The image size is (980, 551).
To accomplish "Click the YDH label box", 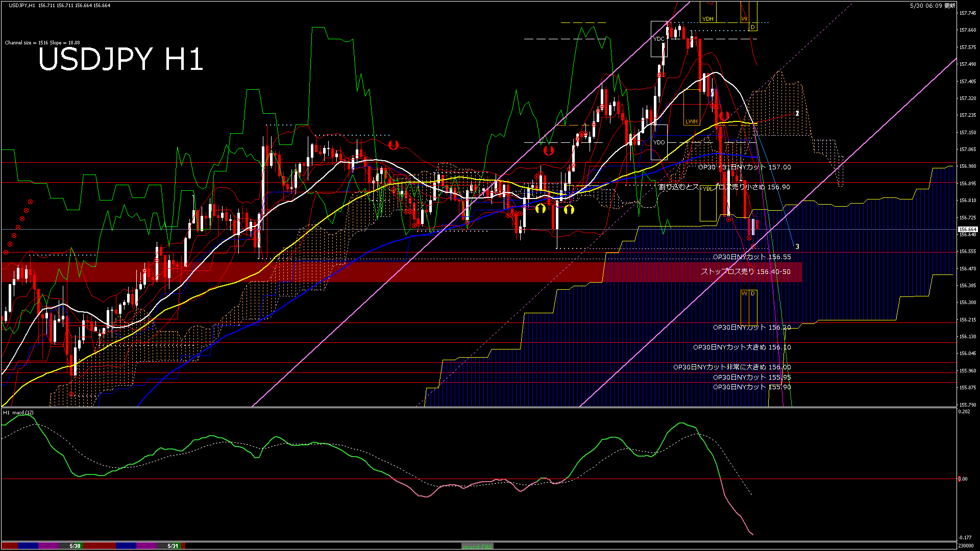I will pyautogui.click(x=707, y=19).
